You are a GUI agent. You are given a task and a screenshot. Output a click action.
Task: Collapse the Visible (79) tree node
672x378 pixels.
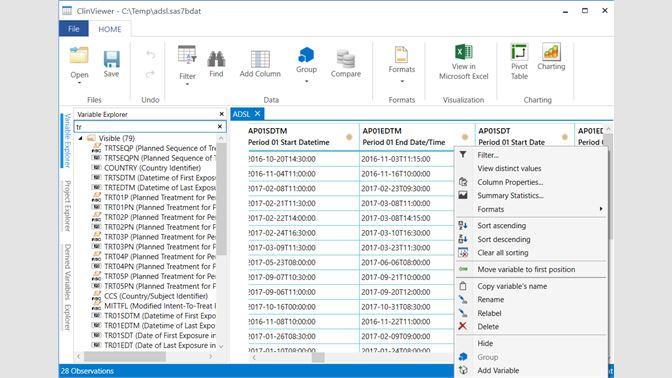pyautogui.click(x=80, y=138)
